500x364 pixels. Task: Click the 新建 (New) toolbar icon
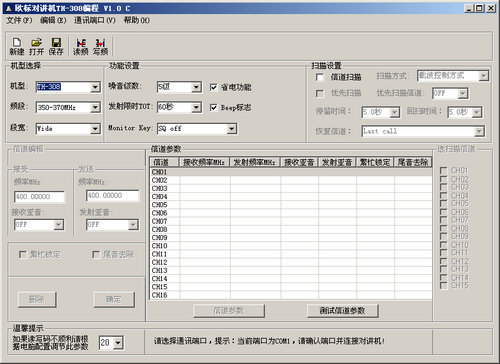coord(17,46)
